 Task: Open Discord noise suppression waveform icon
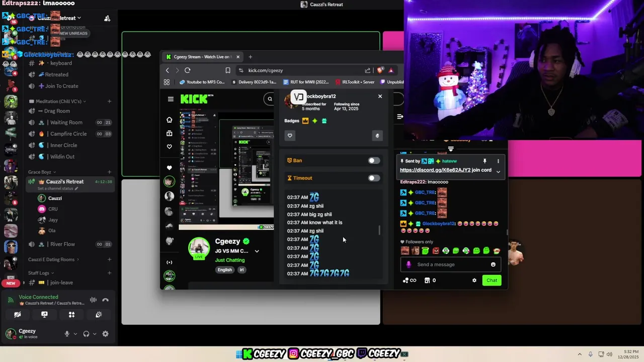coord(93,300)
